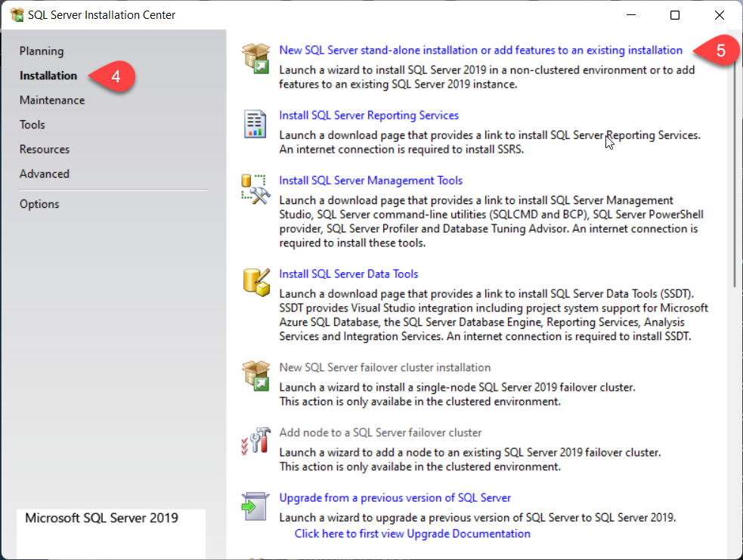
Task: Click the SQL Server Data Tools cylinder icon
Action: (256, 283)
